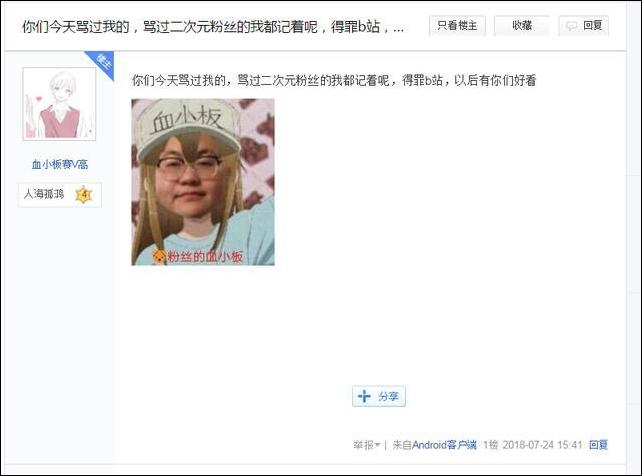Click the post timestamp 2018-07-24 15:41
This screenshot has width=642, height=476.
click(x=542, y=445)
